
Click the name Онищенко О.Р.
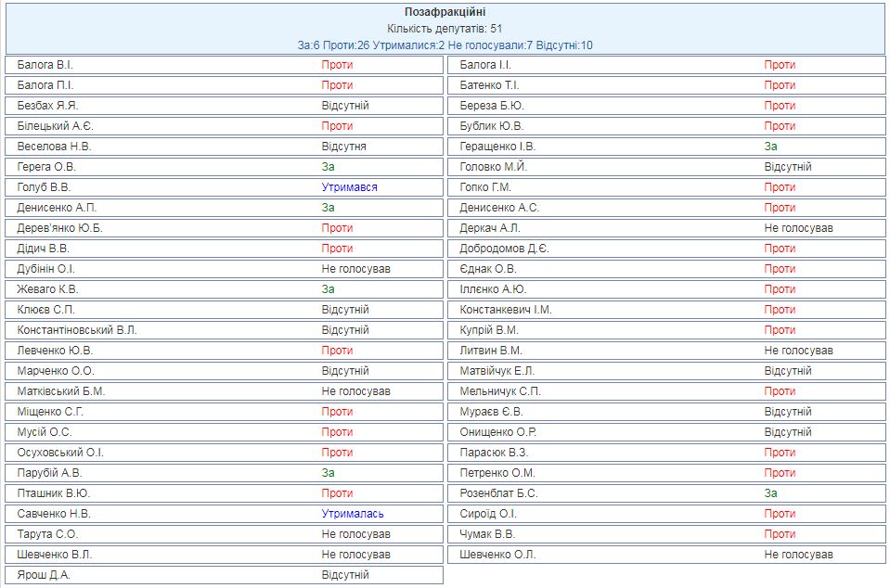[x=498, y=432]
